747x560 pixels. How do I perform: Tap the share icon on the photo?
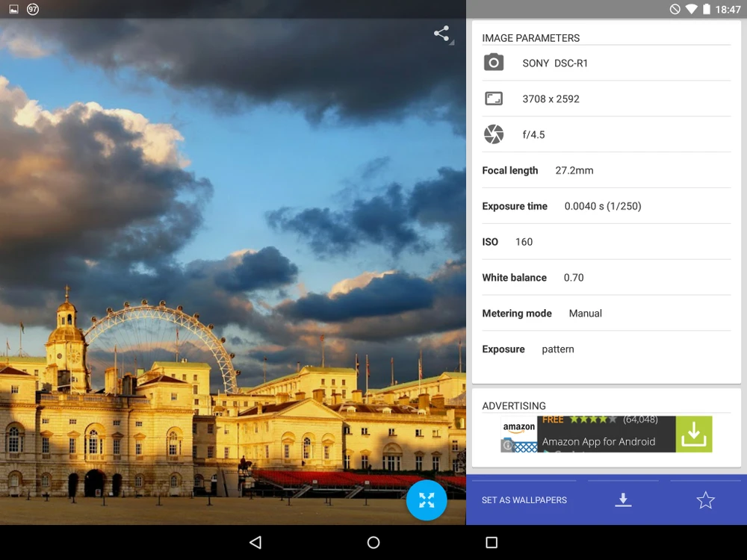(441, 34)
